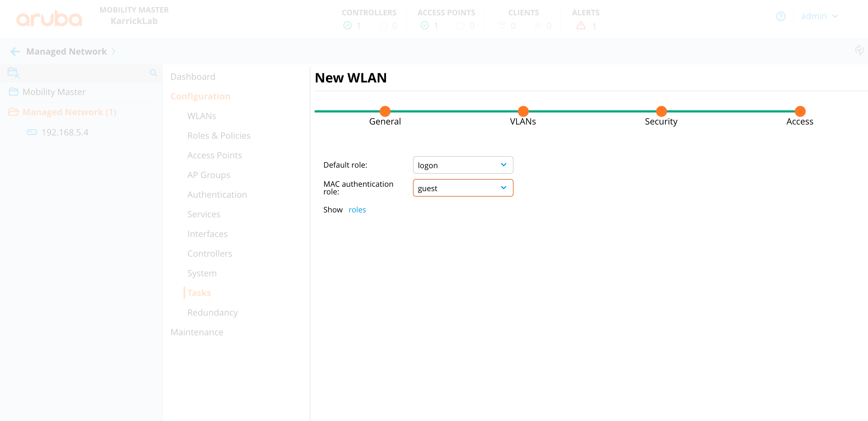Open the MAC authentication role dropdown
Screen dimensions: 868x421
(x=463, y=188)
